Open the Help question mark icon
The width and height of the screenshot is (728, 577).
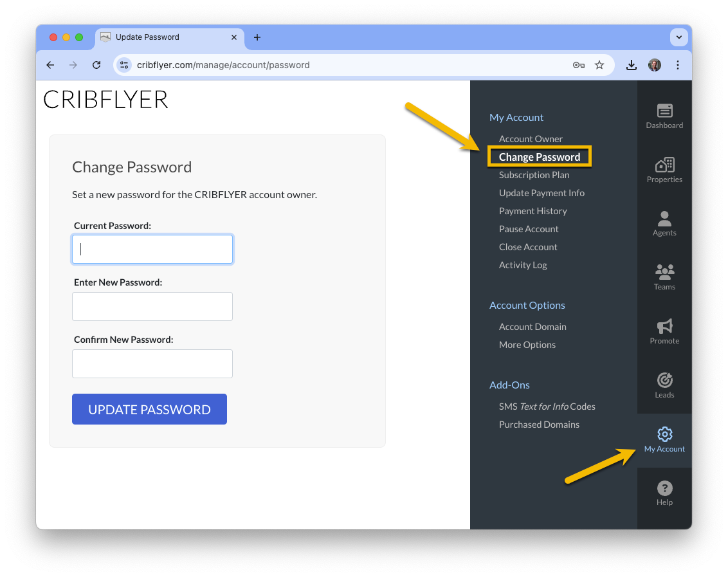coord(664,488)
